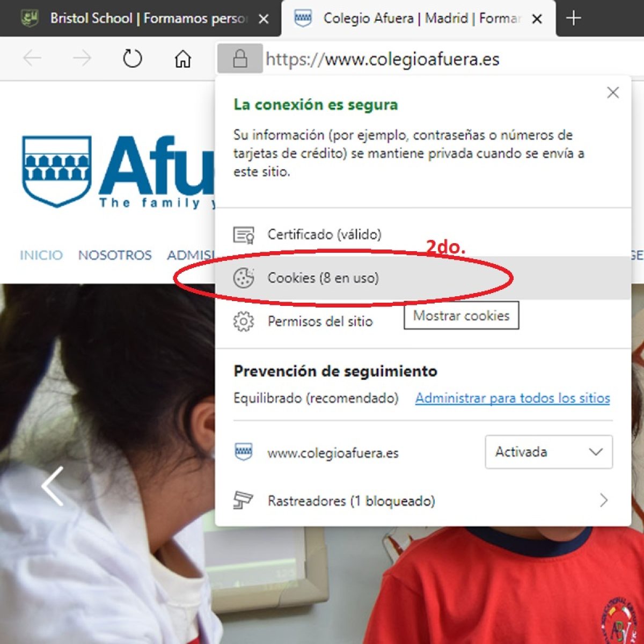This screenshot has height=644, width=644.
Task: Click Administrar para todos los sitios link
Action: [513, 398]
